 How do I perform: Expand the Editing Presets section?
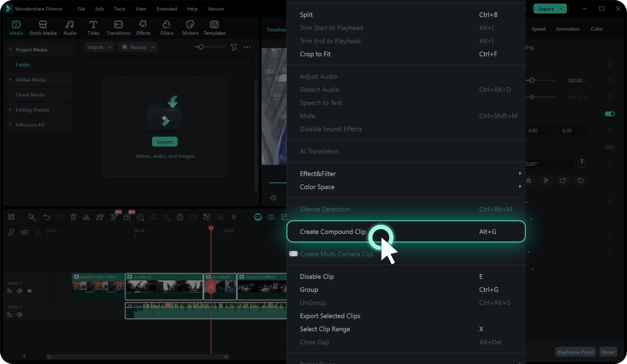tap(10, 109)
